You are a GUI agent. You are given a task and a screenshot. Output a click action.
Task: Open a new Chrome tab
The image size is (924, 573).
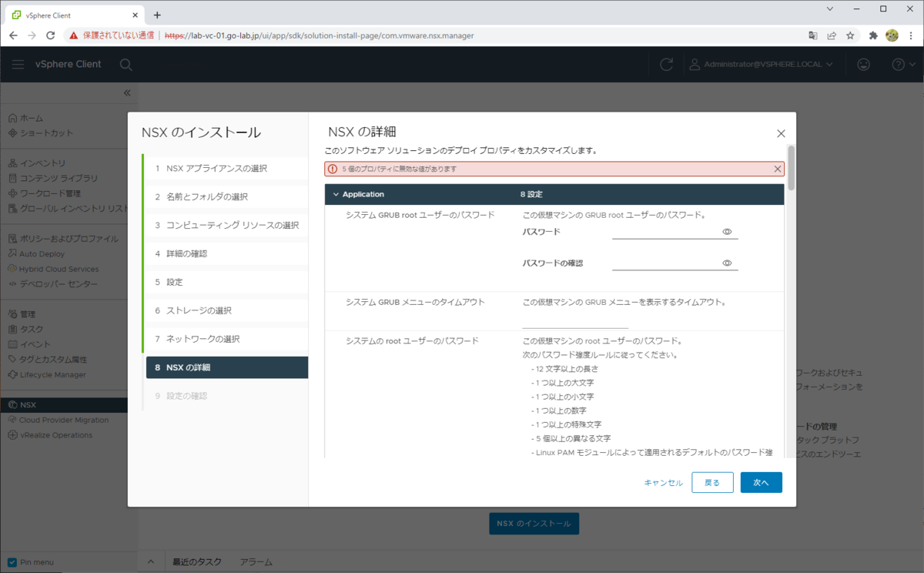157,15
